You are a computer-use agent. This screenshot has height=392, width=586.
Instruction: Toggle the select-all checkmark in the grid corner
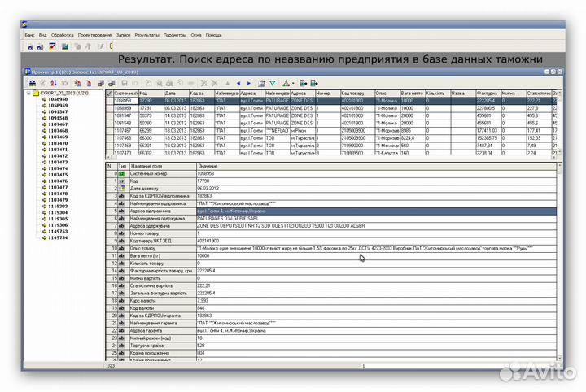coord(109,94)
